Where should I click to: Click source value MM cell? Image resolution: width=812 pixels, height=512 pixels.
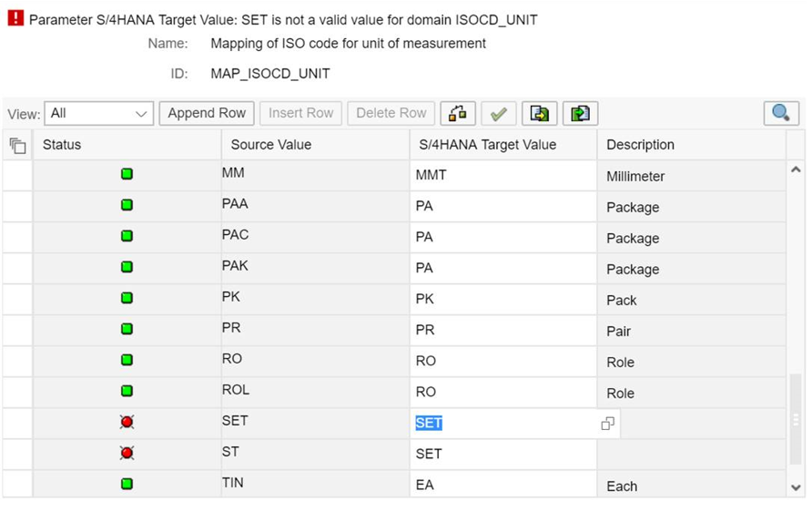point(315,175)
